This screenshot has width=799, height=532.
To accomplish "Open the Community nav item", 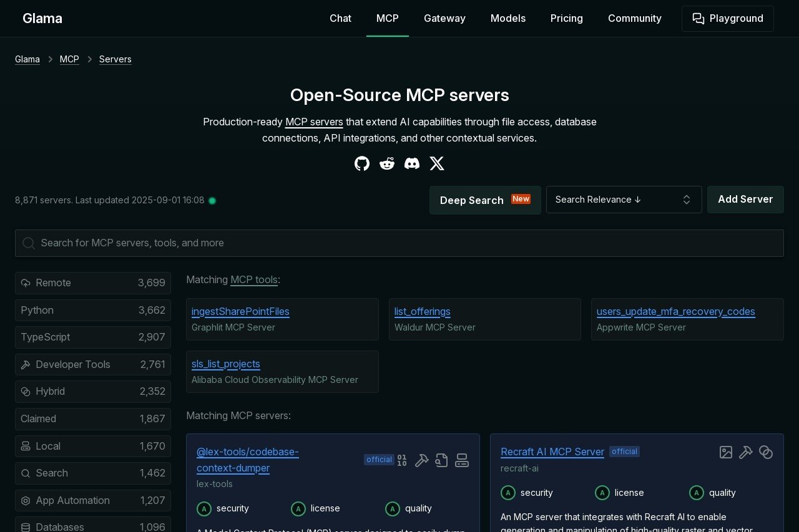I will click(635, 19).
